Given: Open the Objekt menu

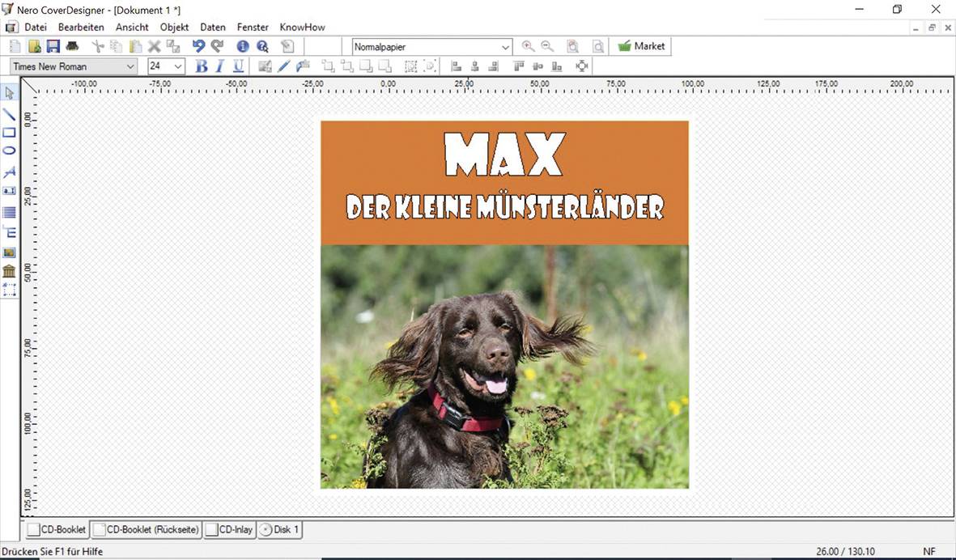Looking at the screenshot, I should pos(174,27).
